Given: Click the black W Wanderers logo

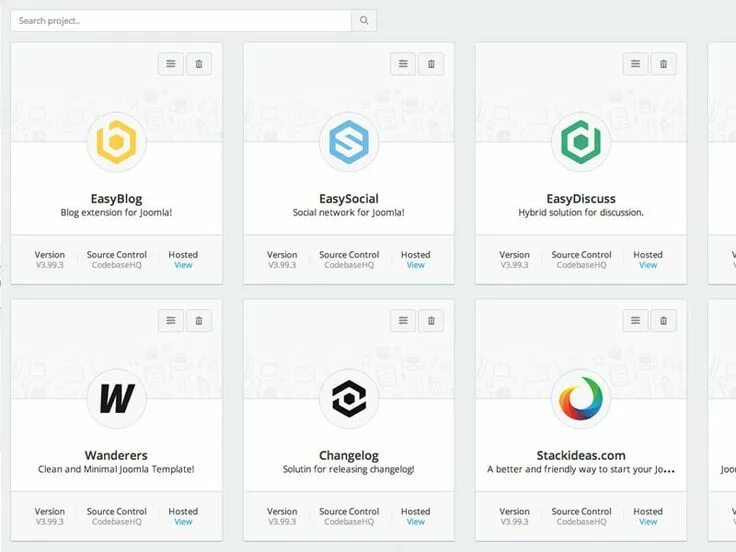Looking at the screenshot, I should (116, 399).
